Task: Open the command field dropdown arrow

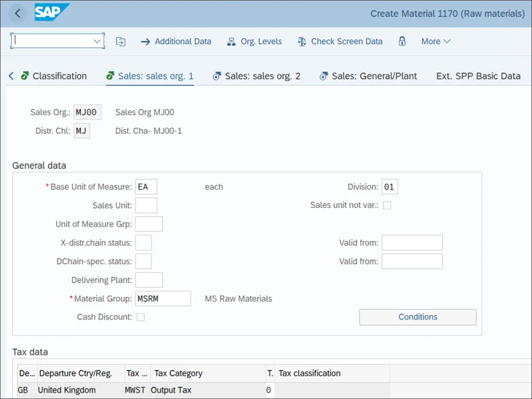Action: [97, 41]
